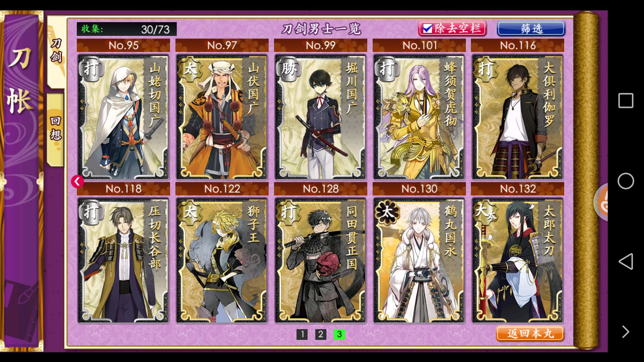
Task: Go to page 1
Action: coord(302,334)
